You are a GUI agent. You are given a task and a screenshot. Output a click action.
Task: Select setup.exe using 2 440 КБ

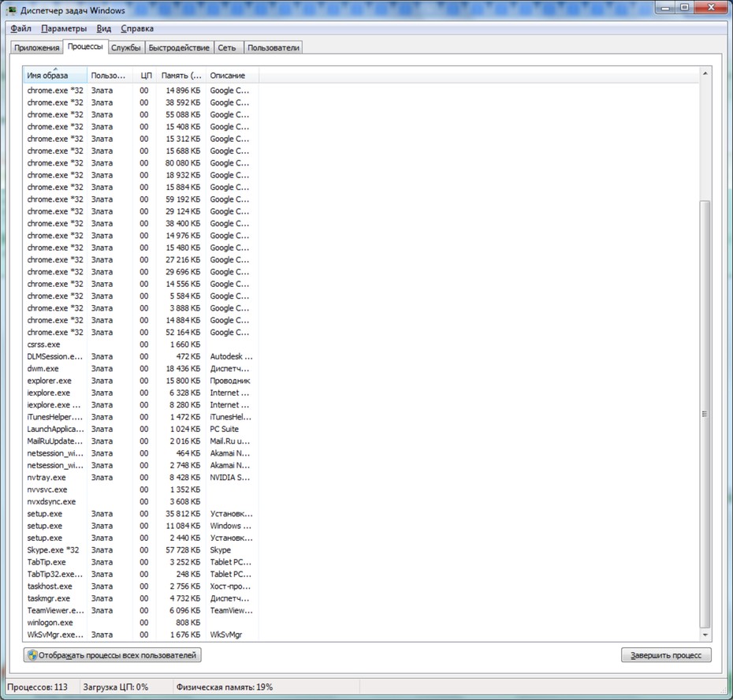click(x=140, y=538)
